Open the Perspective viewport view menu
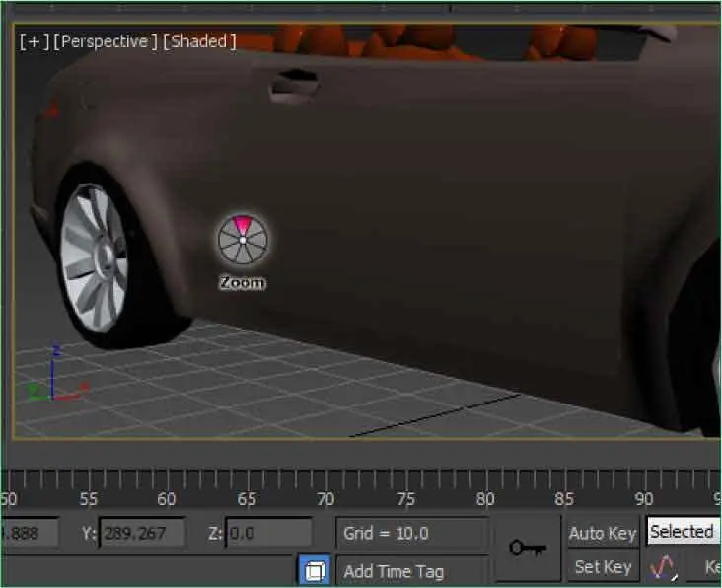 tap(106, 41)
